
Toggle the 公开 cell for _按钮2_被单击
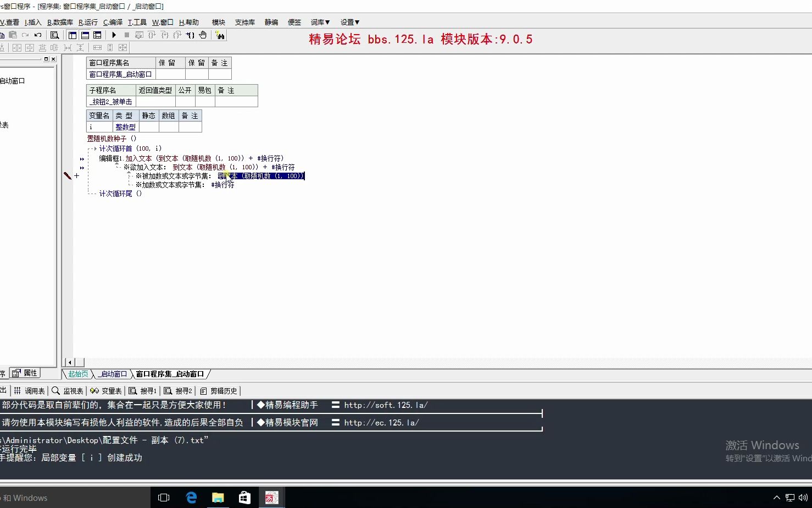pyautogui.click(x=185, y=102)
